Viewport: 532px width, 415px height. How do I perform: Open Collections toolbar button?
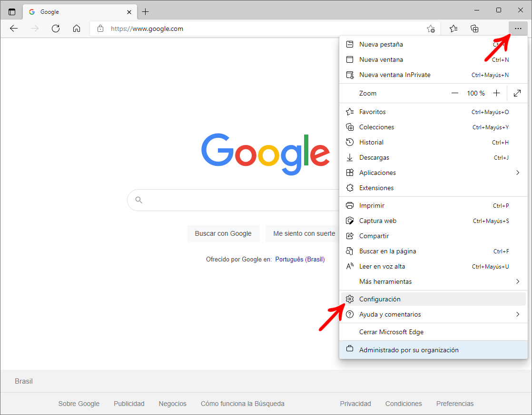(474, 29)
